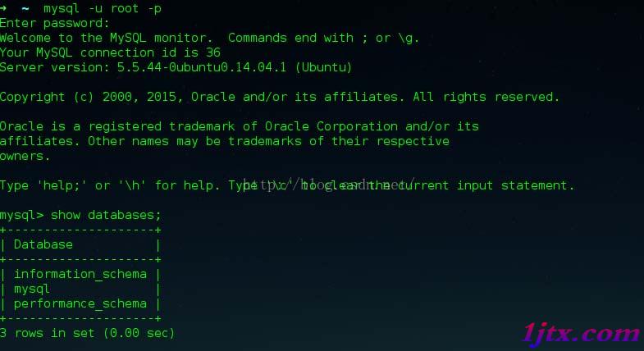Click the 'mysql>' prompt
Viewport: 644px width, 351px height.
pyautogui.click(x=22, y=216)
